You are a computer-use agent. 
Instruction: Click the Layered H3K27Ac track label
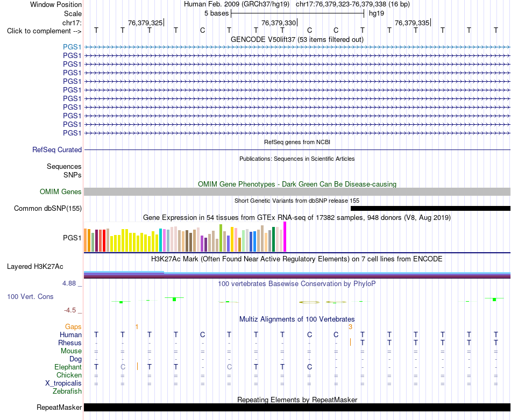click(x=35, y=266)
